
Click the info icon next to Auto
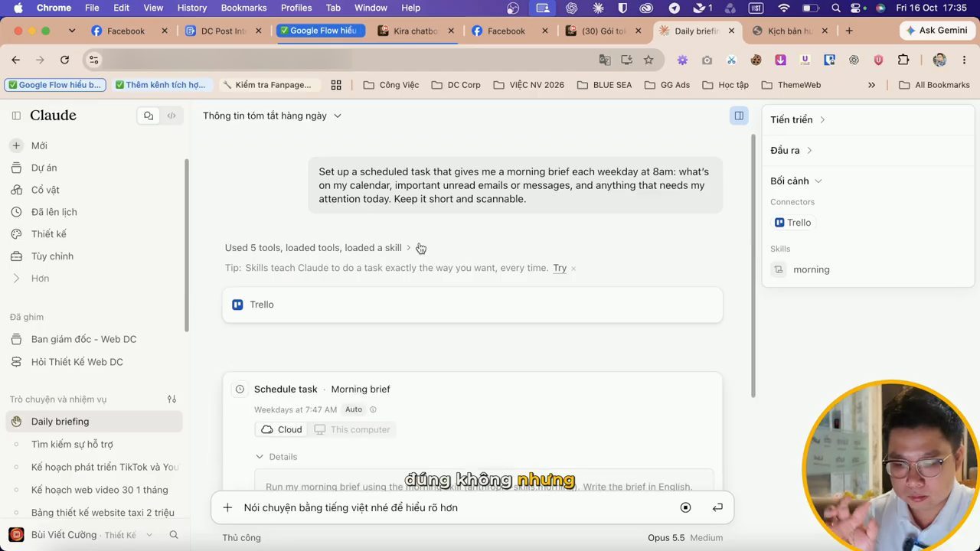click(374, 410)
